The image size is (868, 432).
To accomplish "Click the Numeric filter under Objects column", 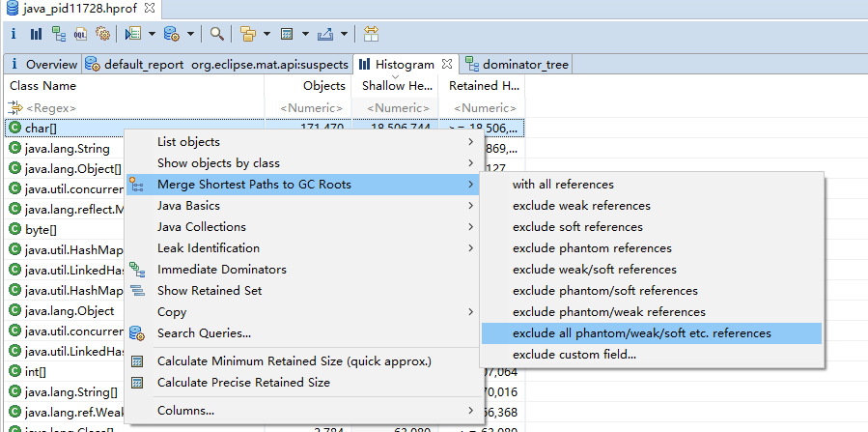I will pyautogui.click(x=308, y=108).
